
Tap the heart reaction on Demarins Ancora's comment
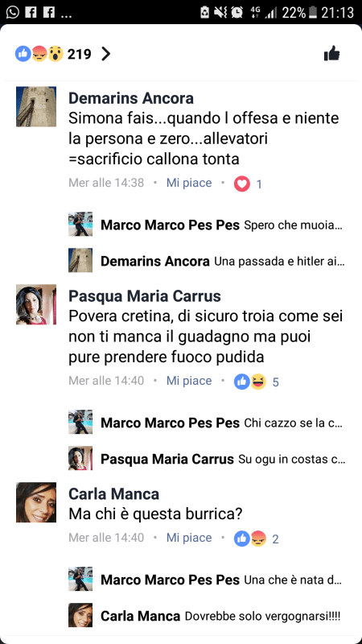242,184
